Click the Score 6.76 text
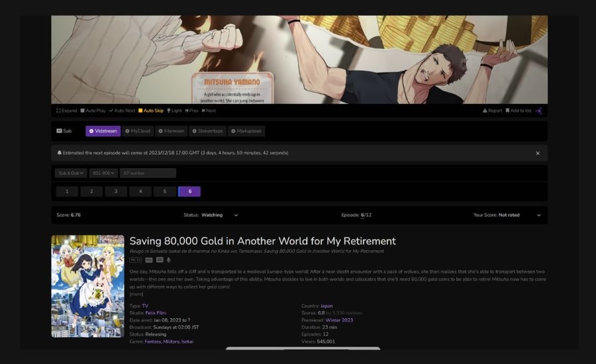Viewport: 596px width, 364px height. [x=68, y=215]
